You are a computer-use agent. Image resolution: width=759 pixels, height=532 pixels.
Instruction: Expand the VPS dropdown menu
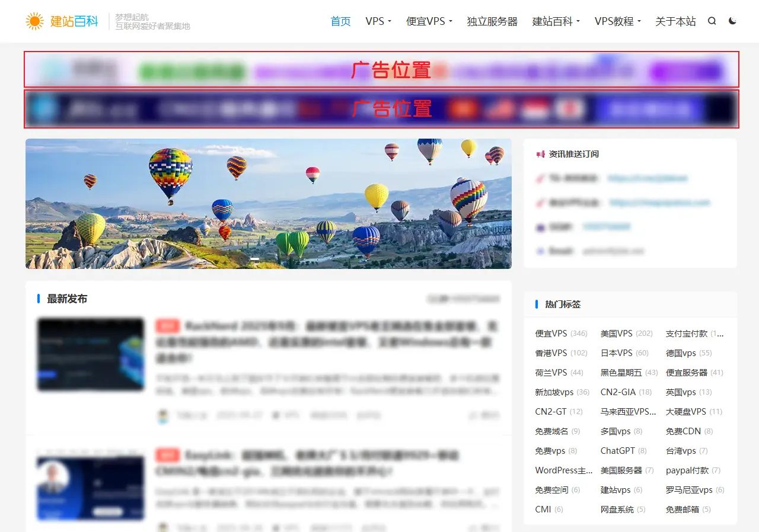378,21
